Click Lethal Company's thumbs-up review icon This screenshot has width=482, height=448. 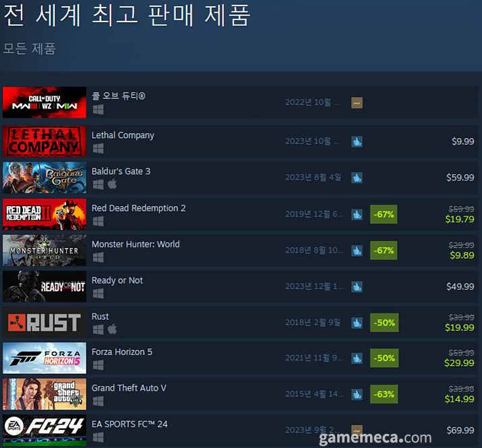(x=357, y=141)
